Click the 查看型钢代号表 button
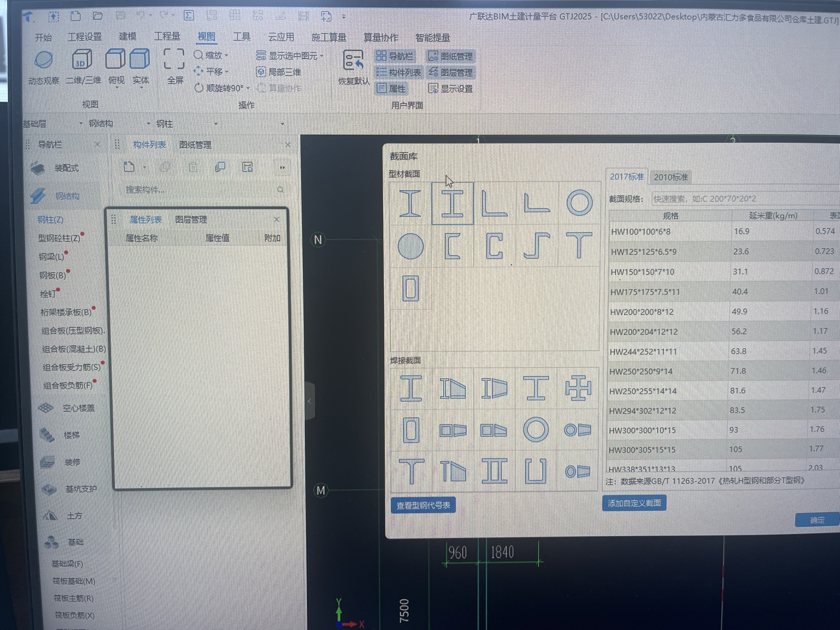840x630 pixels. (x=423, y=505)
